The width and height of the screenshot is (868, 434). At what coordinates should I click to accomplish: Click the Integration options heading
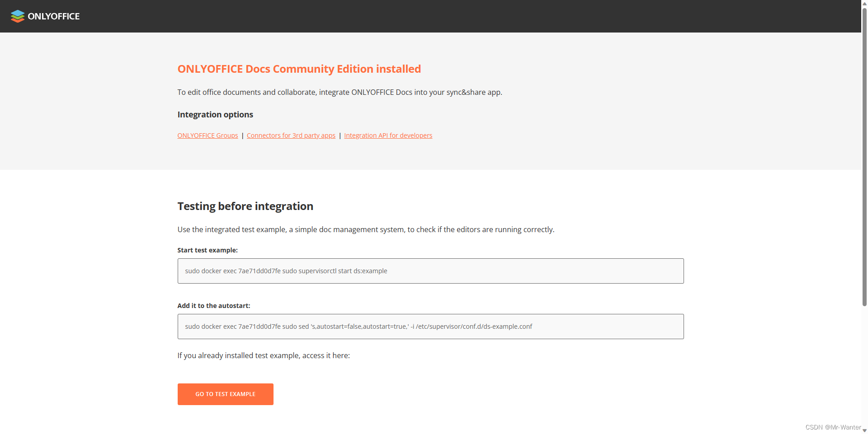[215, 114]
